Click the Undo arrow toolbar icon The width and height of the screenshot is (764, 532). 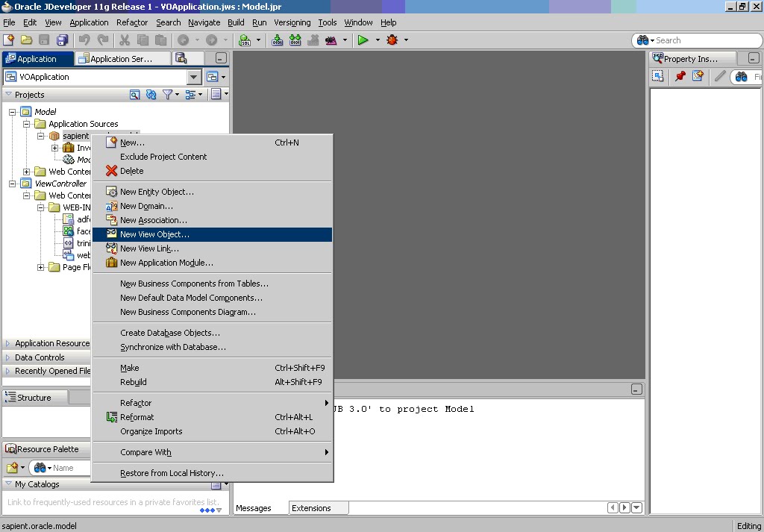[x=84, y=40]
